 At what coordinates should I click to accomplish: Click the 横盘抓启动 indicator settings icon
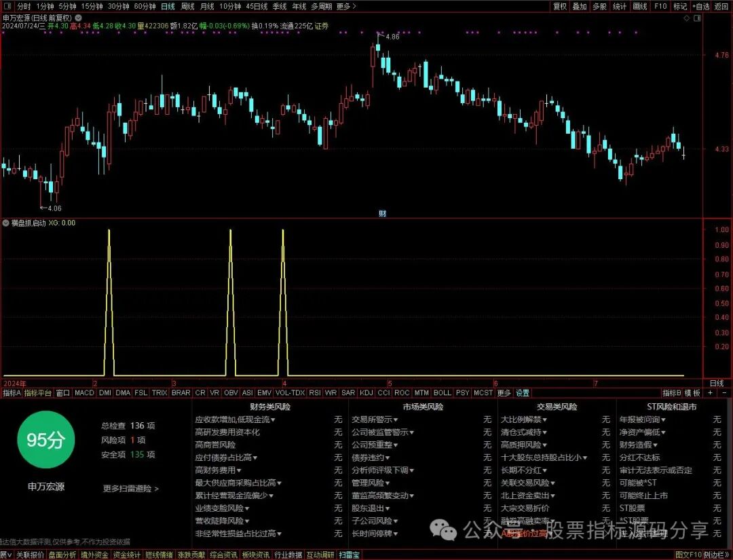tap(6, 223)
